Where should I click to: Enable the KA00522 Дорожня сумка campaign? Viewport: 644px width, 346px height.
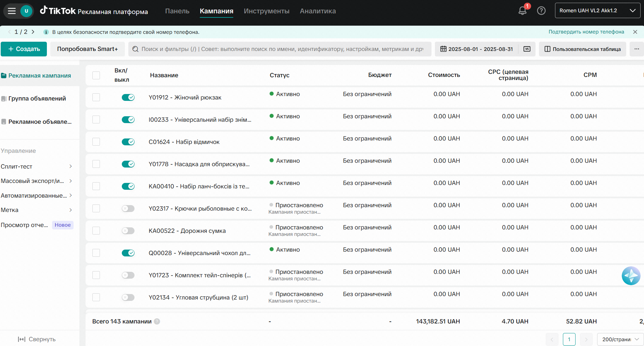tap(128, 231)
